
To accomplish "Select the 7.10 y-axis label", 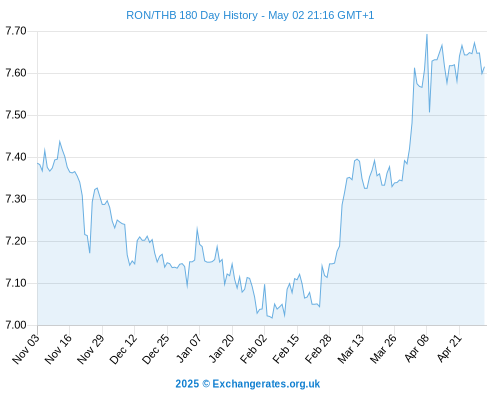I will point(16,283).
